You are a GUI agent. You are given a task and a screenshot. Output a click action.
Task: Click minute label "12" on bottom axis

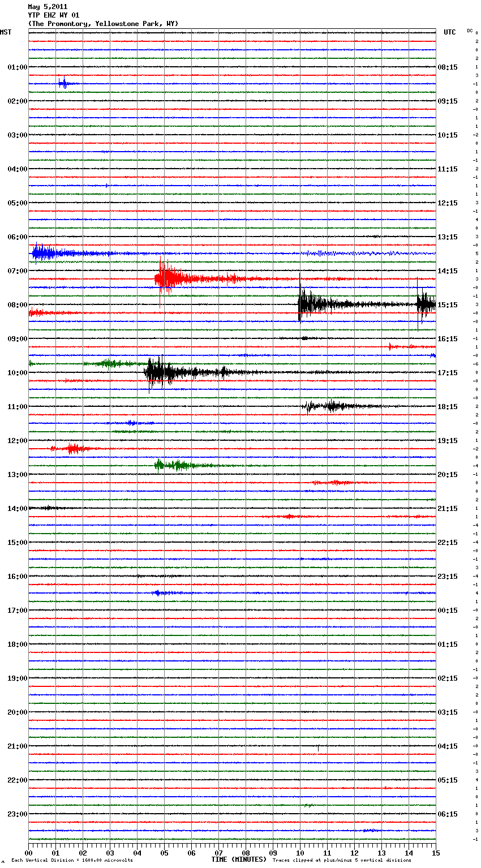click(x=354, y=853)
